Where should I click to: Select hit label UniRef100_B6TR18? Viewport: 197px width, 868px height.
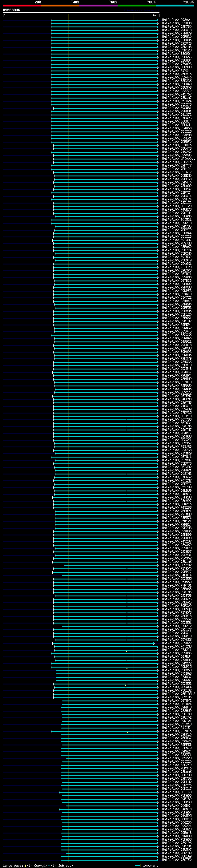(x=177, y=416)
